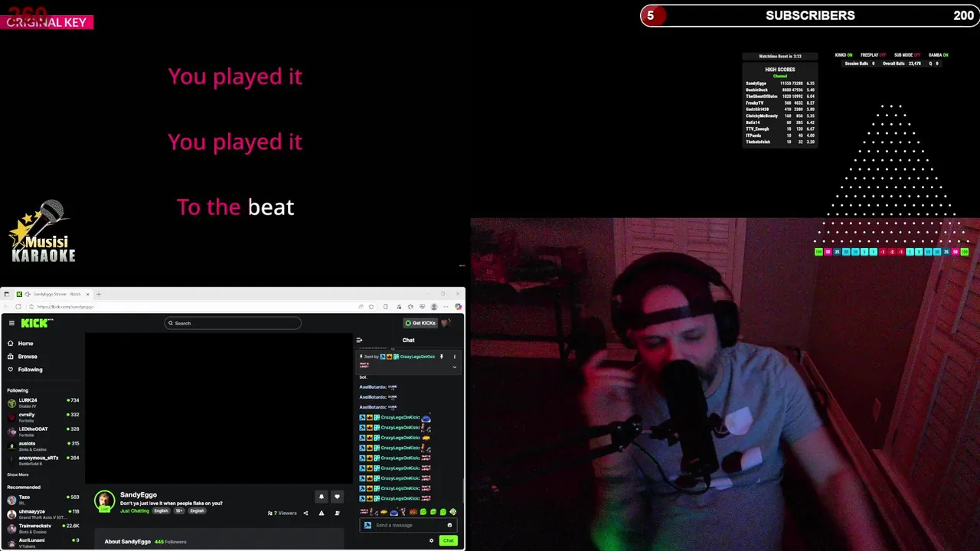This screenshot has width=980, height=551.
Task: Collapse the chat panel with arrow icon
Action: click(x=359, y=341)
